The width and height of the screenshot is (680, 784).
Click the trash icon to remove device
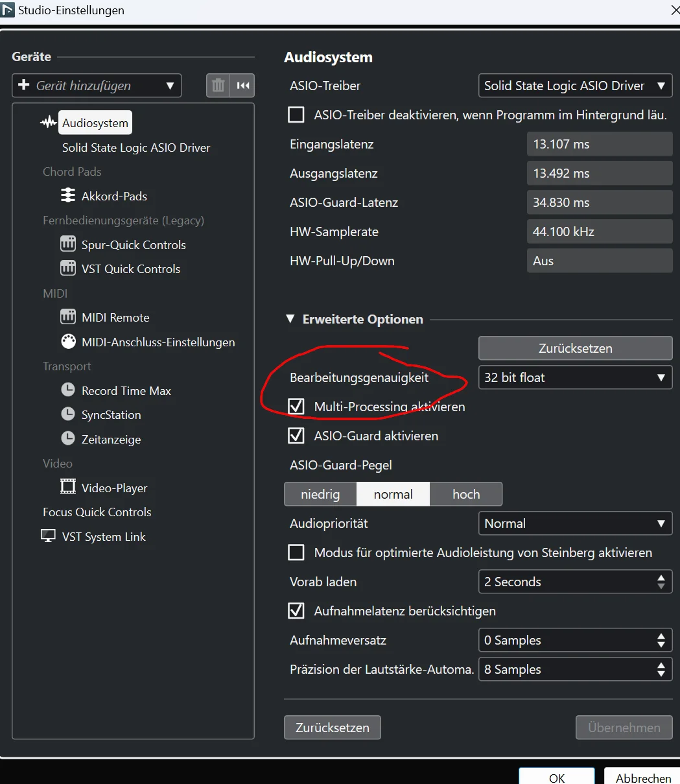(218, 86)
